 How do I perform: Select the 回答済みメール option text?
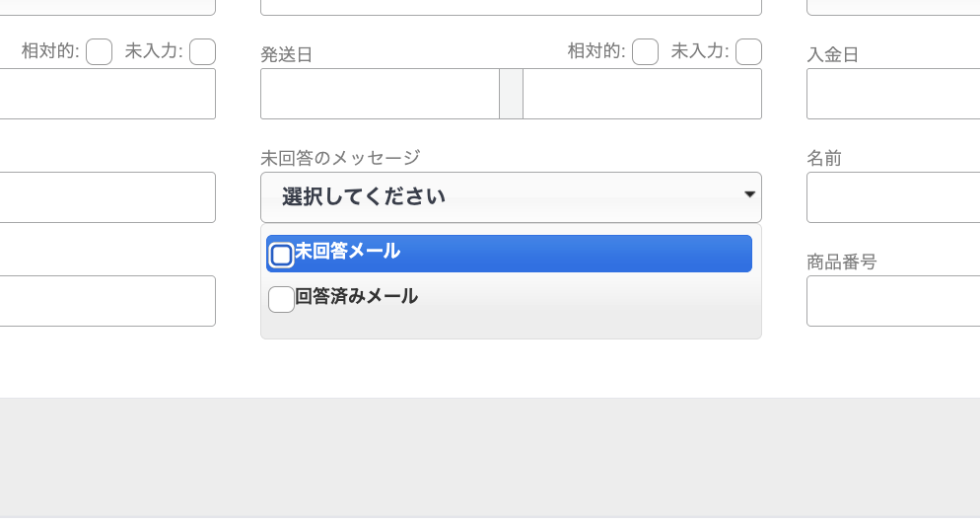(357, 296)
